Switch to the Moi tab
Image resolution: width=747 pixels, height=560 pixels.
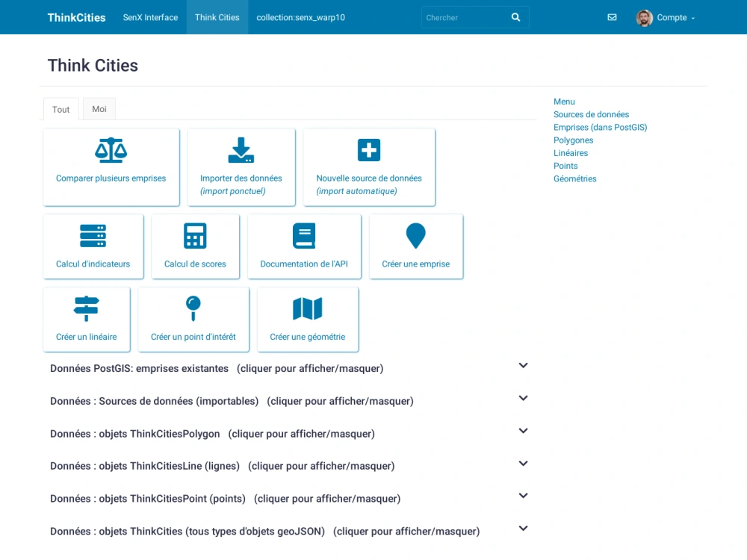click(99, 108)
